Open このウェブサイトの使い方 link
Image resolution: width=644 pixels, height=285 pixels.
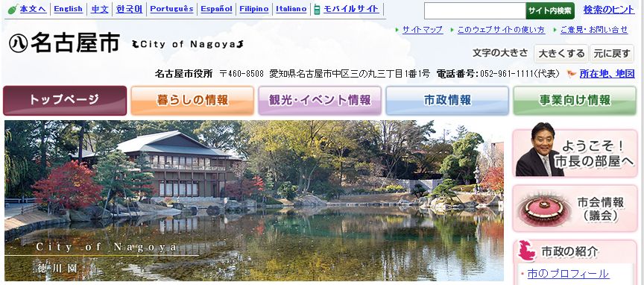(501, 30)
